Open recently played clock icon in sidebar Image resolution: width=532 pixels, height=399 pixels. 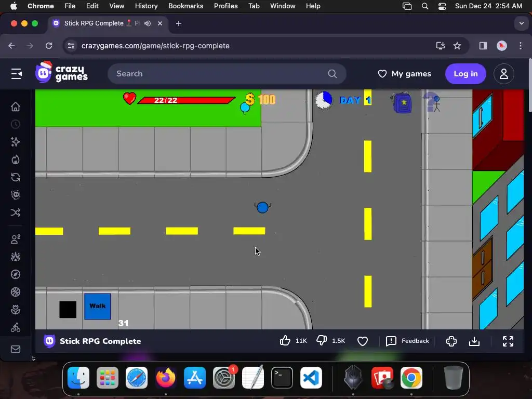(x=15, y=124)
